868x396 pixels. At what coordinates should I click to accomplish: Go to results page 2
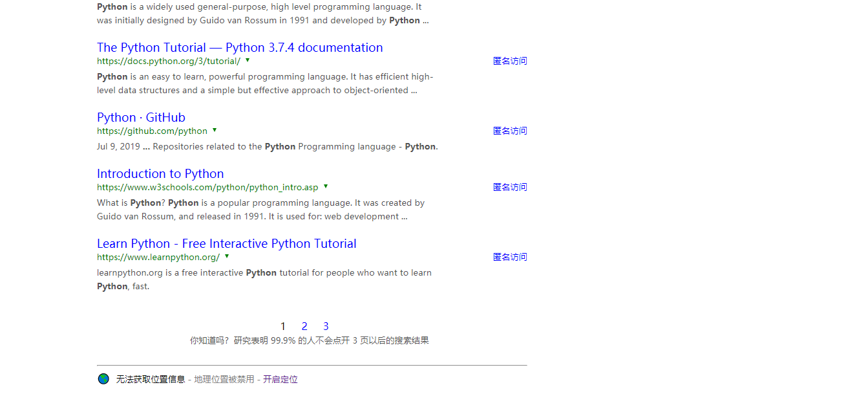coord(304,326)
